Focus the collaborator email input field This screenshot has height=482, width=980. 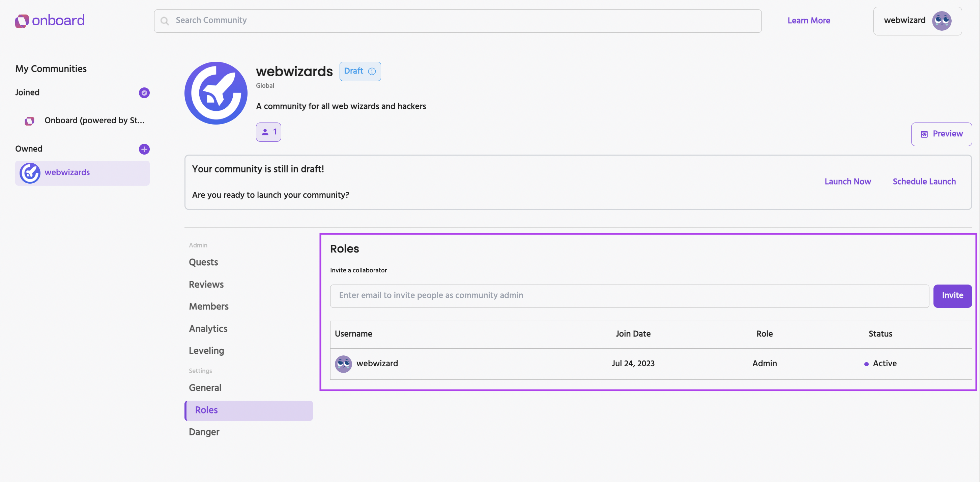629,296
